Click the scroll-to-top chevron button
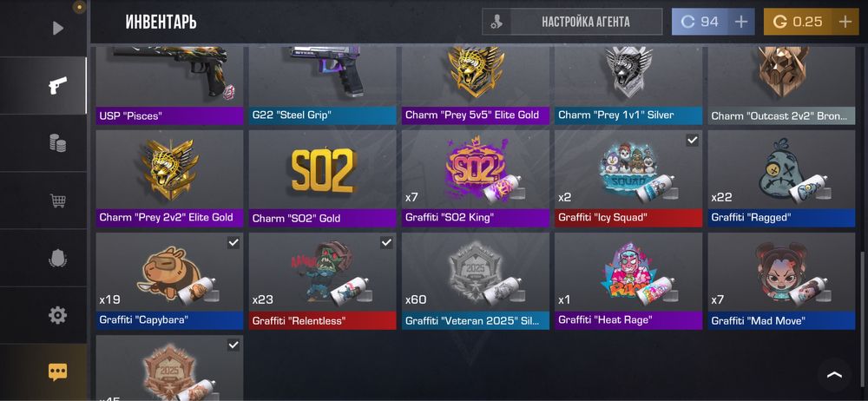This screenshot has width=868, height=401. tap(834, 375)
